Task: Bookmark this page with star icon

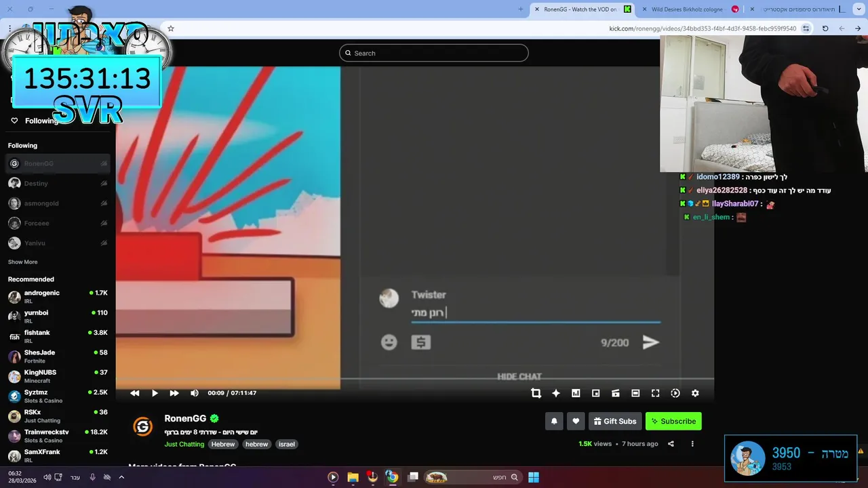Action: [171, 28]
